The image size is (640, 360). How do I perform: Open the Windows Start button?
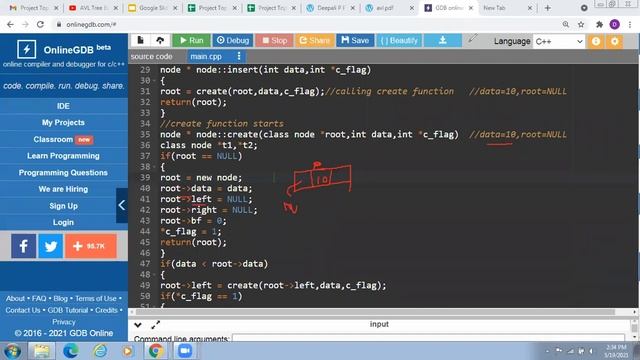(x=12, y=351)
